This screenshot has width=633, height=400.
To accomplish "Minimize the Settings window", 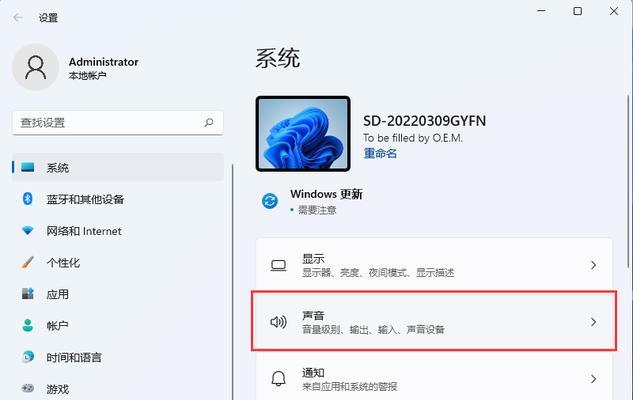I will click(x=541, y=11).
